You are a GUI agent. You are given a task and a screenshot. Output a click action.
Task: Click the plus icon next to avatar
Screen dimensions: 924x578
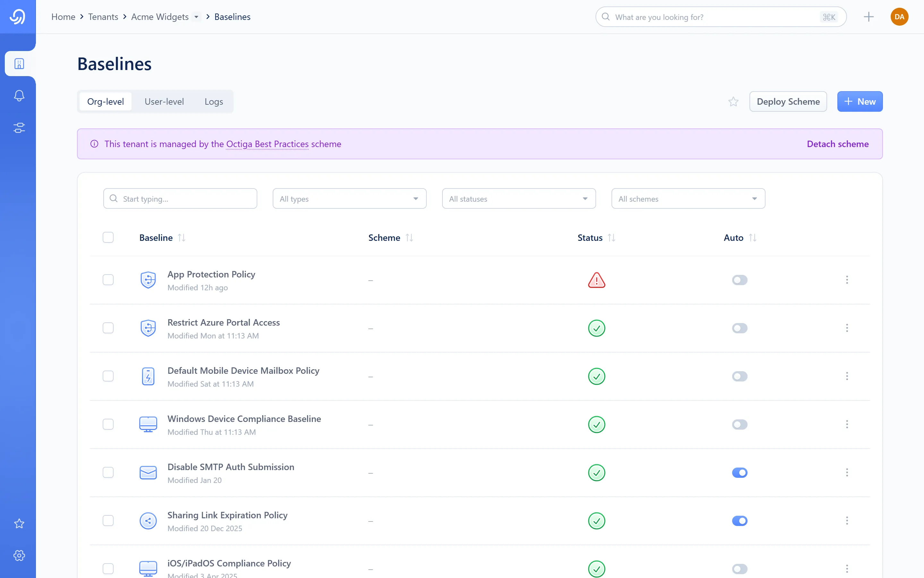point(868,17)
